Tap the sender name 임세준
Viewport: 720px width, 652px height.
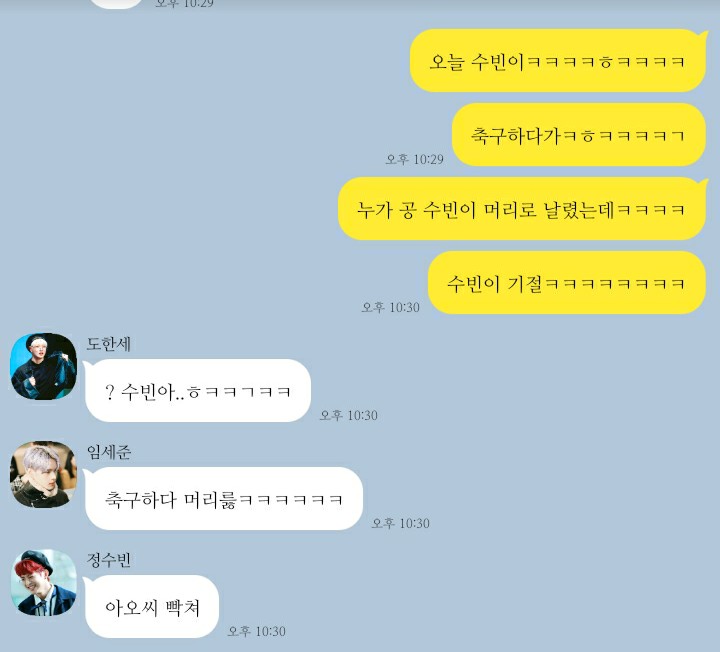point(109,452)
